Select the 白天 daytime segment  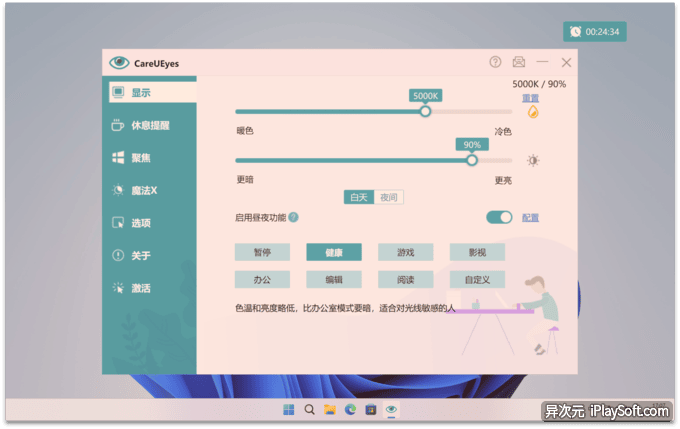pyautogui.click(x=359, y=197)
